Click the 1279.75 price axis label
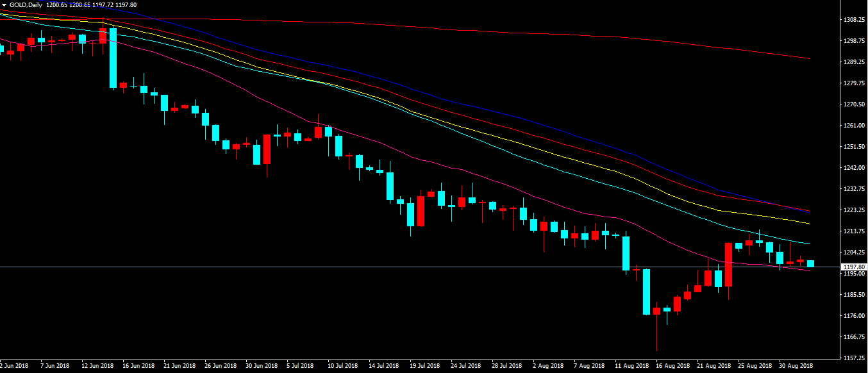The image size is (868, 373). tap(855, 83)
